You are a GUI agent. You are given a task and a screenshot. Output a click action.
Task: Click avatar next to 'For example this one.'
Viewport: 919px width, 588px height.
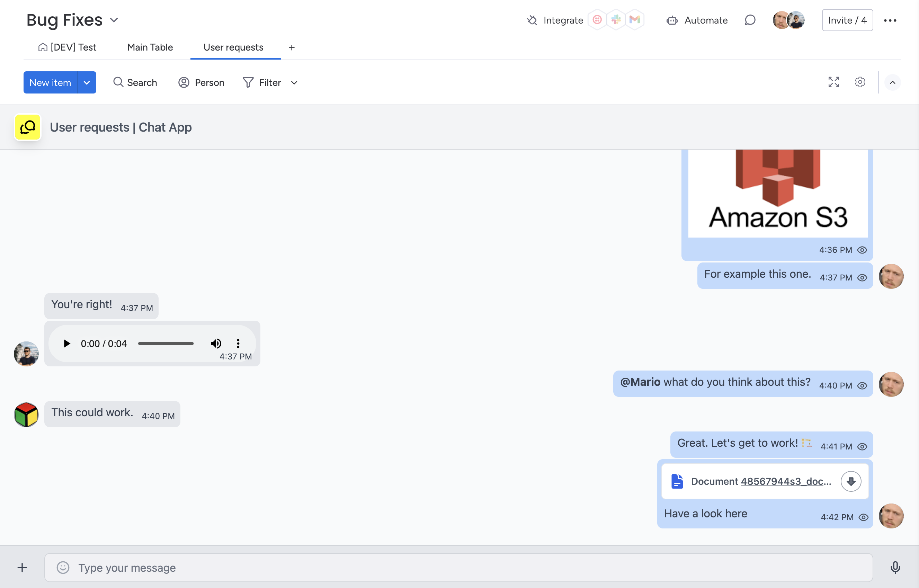point(891,276)
